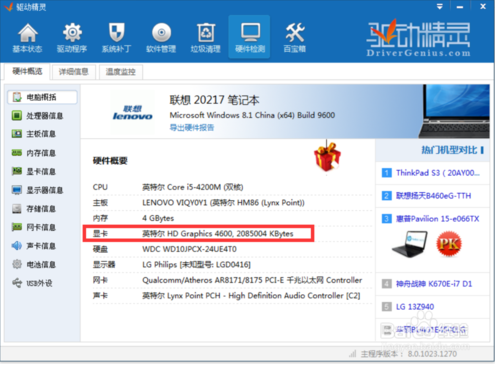Image resolution: width=495 pixels, height=365 pixels.
Task: Open the 百宝箱 tools icon
Action: (x=295, y=38)
